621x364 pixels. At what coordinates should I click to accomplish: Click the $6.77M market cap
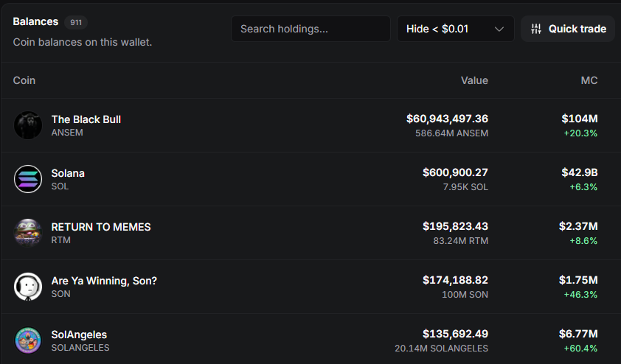pyautogui.click(x=578, y=334)
